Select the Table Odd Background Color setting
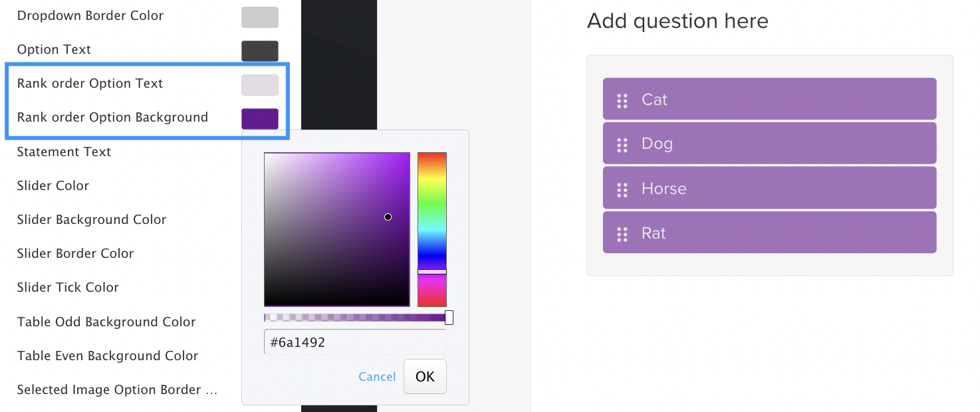 [106, 322]
